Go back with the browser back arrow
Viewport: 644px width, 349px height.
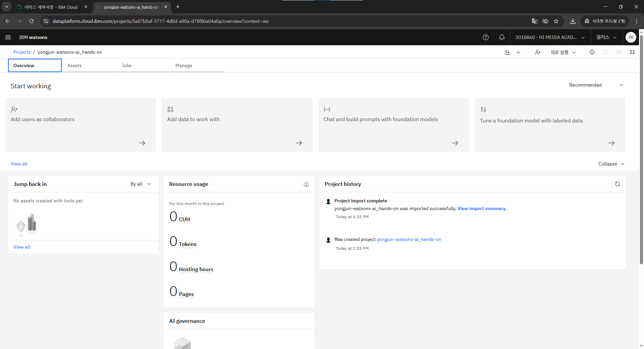[7, 21]
